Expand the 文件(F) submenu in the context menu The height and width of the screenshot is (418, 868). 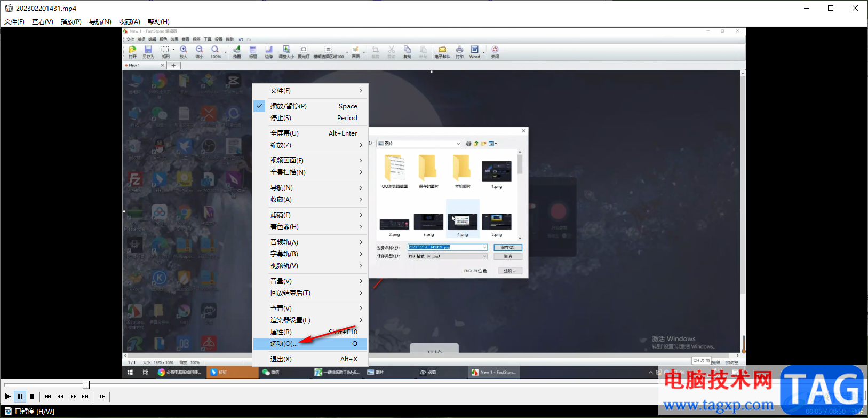coord(310,91)
